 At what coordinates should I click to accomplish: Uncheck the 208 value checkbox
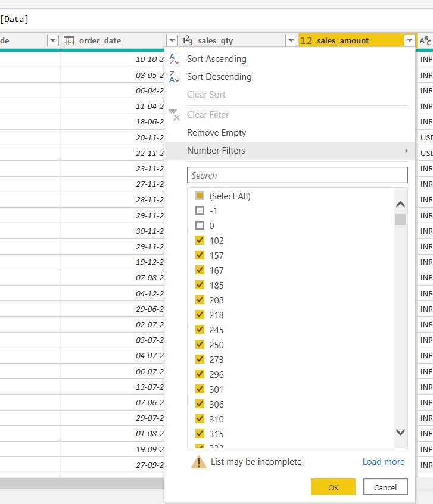200,300
